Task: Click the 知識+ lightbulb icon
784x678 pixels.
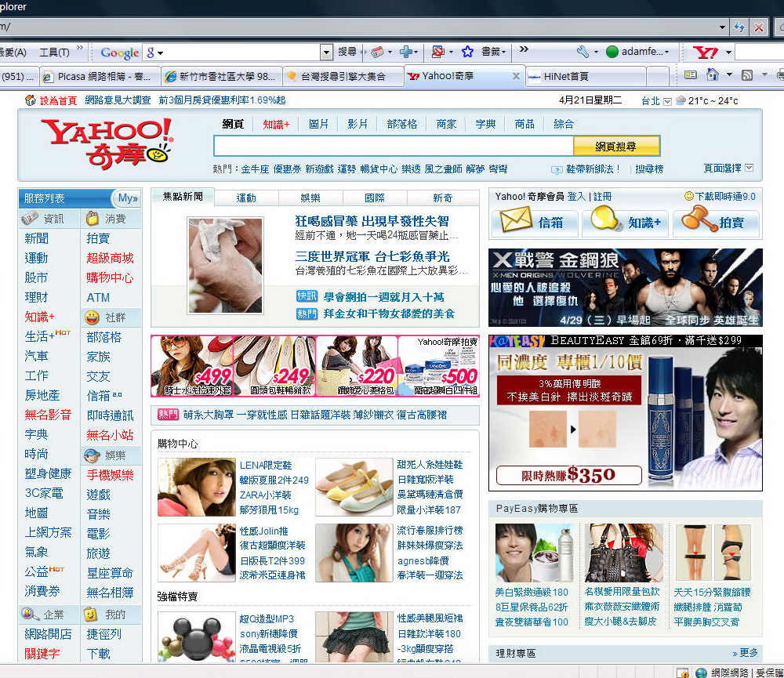Action: click(607, 218)
